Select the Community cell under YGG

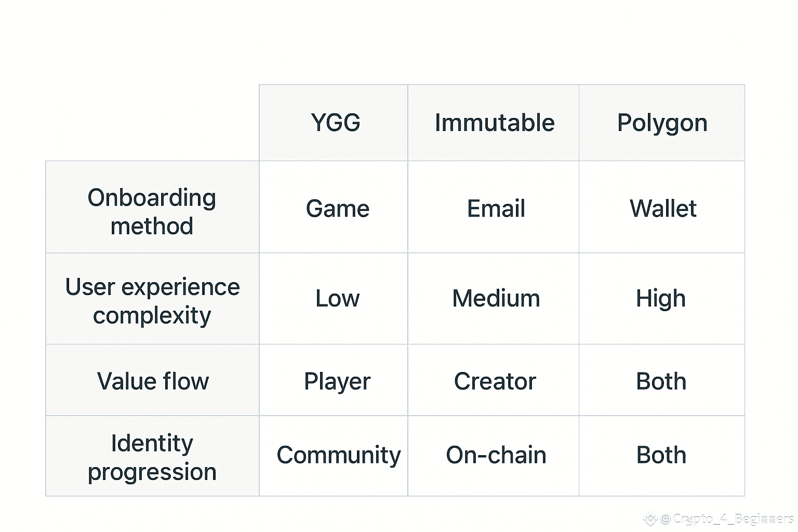pyautogui.click(x=338, y=455)
